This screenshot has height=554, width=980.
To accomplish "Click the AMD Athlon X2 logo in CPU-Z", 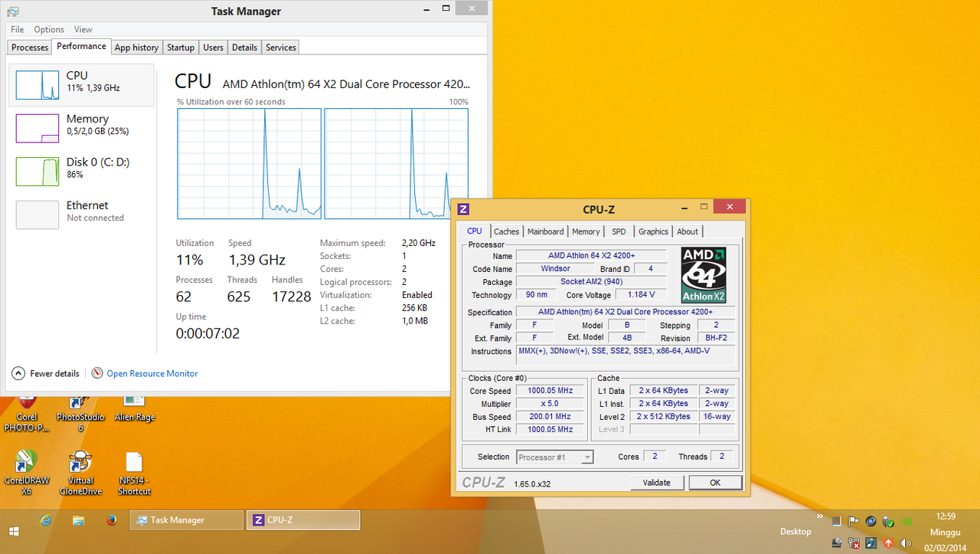I will [704, 275].
